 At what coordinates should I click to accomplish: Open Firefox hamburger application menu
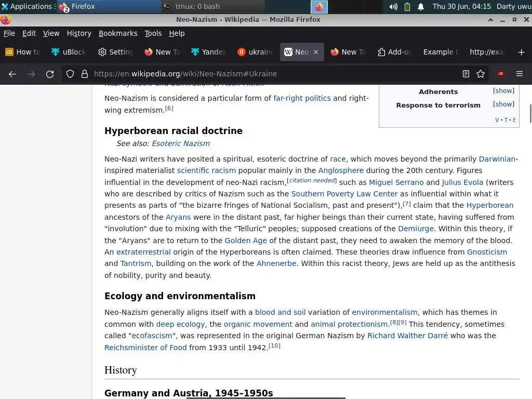pos(520,74)
